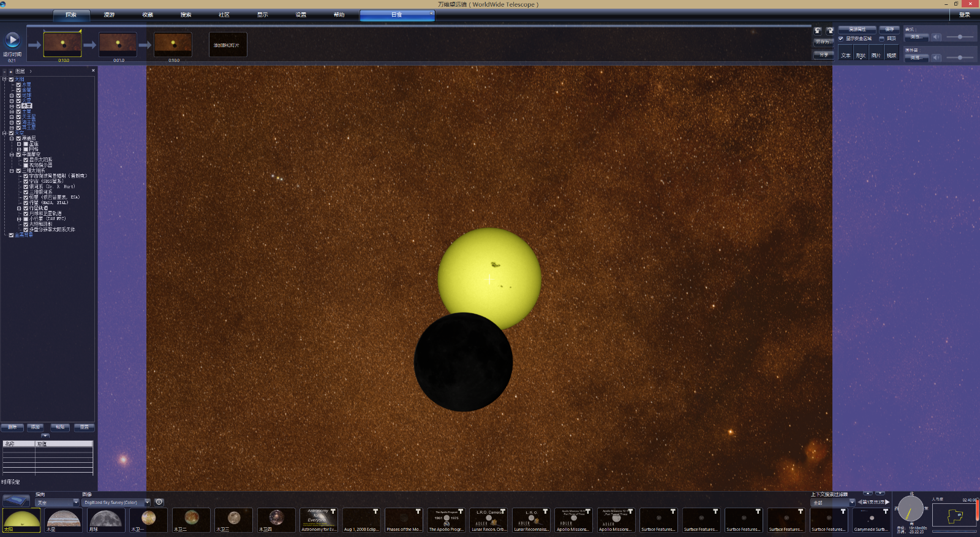Expand the 地球 tree node

[x=11, y=96]
